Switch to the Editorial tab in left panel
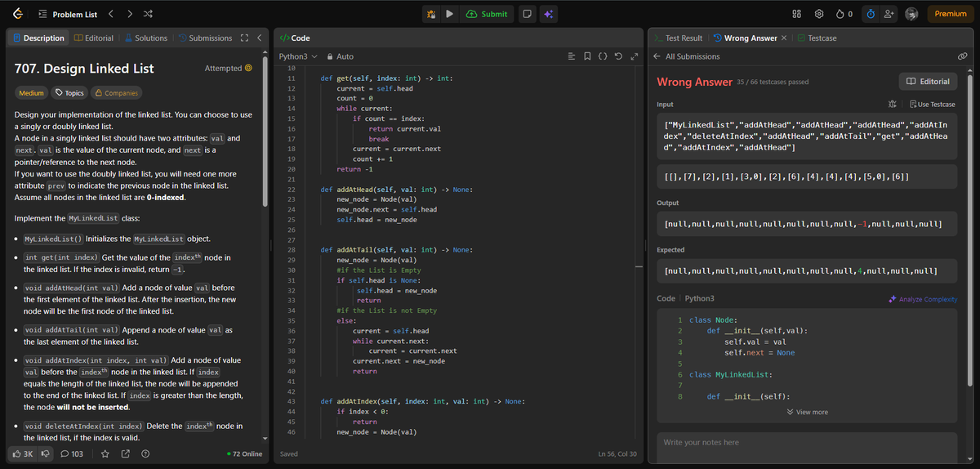 [x=94, y=38]
